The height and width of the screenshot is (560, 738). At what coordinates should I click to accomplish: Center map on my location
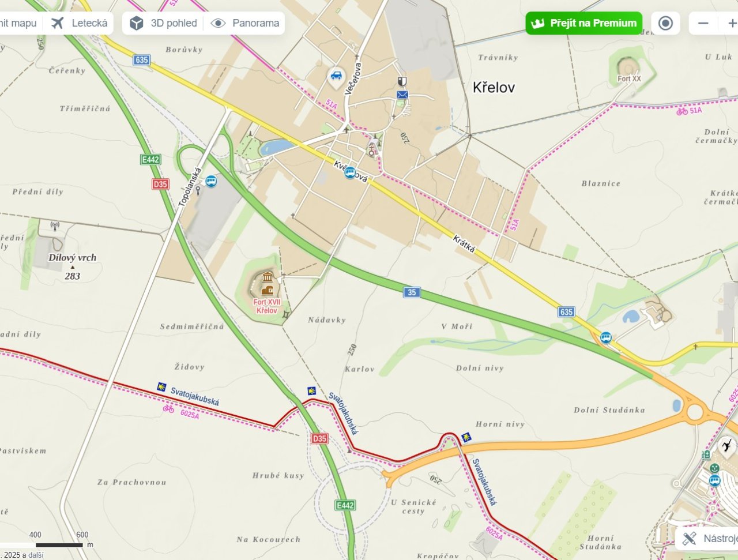[x=665, y=23]
